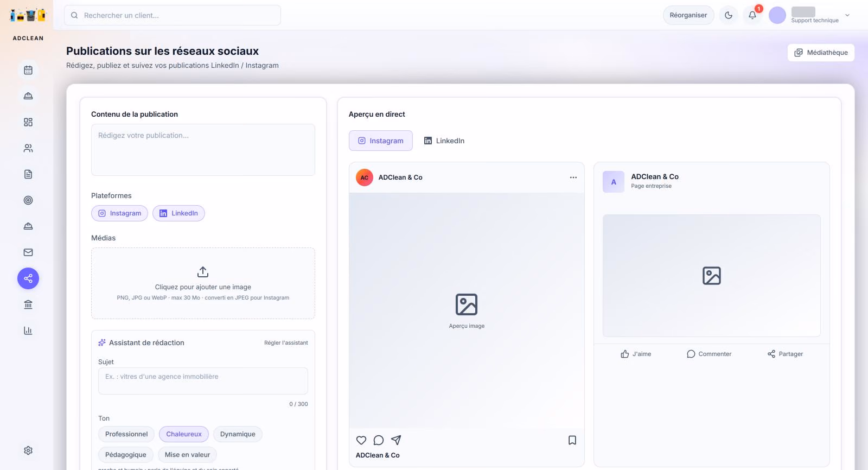Open the target icon in the sidebar

tap(28, 200)
